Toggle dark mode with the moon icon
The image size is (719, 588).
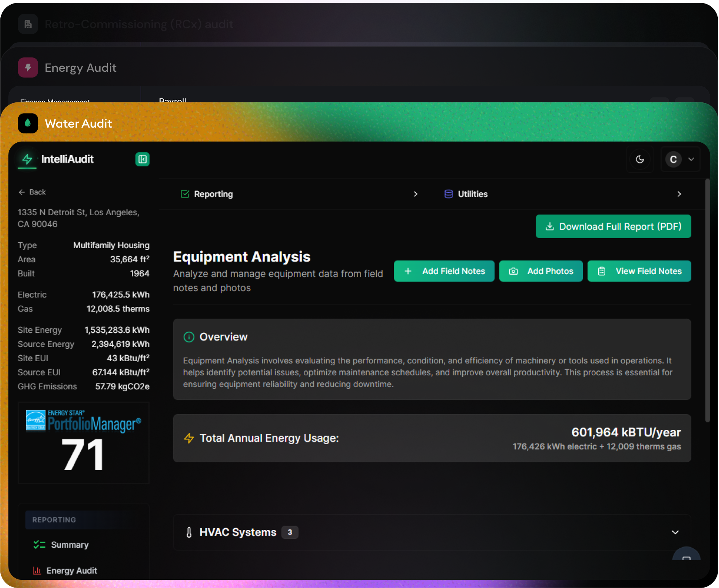click(x=640, y=159)
